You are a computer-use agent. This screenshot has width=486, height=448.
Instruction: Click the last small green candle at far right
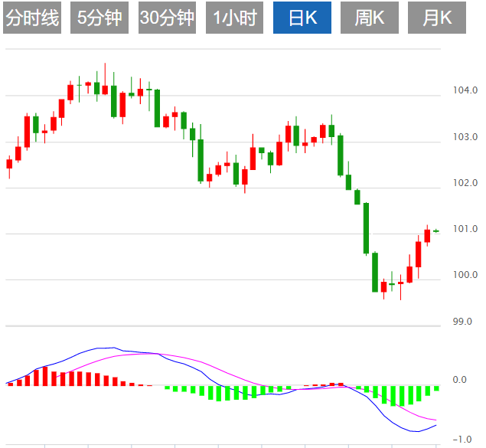pyautogui.click(x=436, y=231)
